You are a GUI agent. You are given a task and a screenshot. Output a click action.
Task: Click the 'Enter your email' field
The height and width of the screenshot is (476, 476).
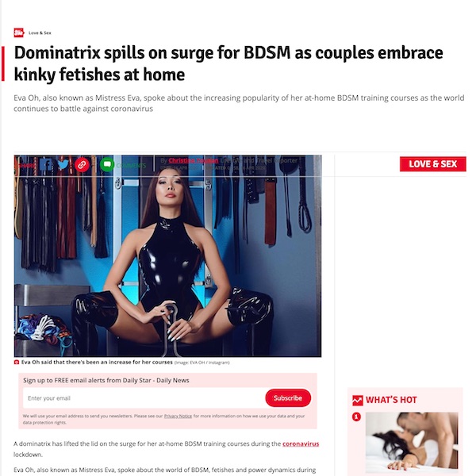pos(144,398)
